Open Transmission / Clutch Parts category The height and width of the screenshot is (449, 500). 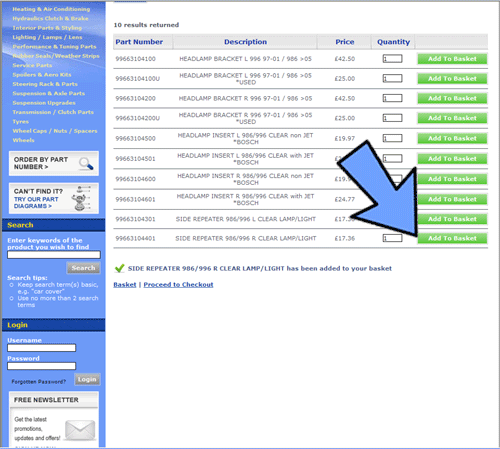[x=53, y=112]
